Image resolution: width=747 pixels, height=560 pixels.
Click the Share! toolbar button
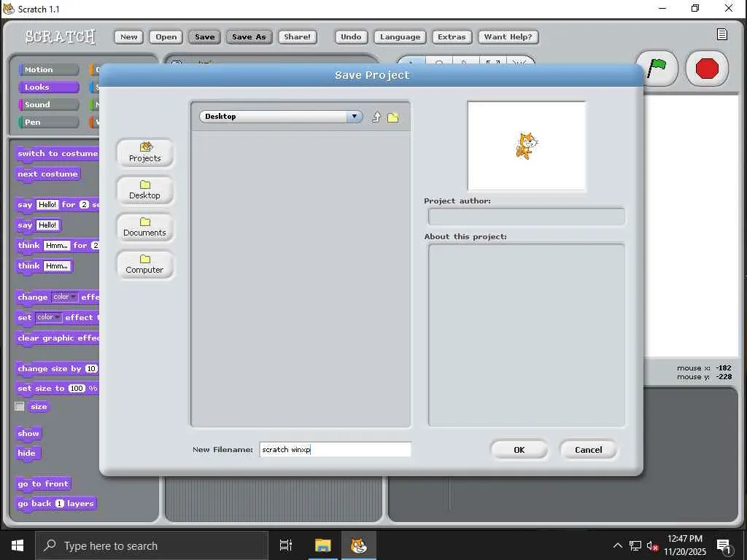[x=298, y=36]
